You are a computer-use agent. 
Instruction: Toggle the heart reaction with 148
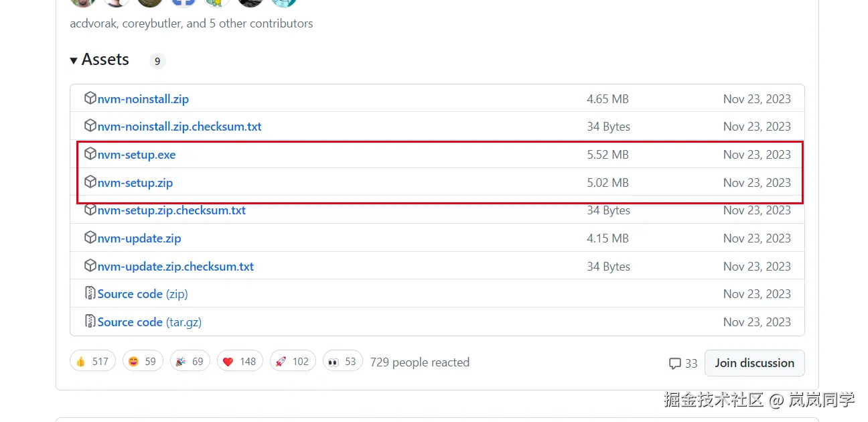click(x=239, y=362)
